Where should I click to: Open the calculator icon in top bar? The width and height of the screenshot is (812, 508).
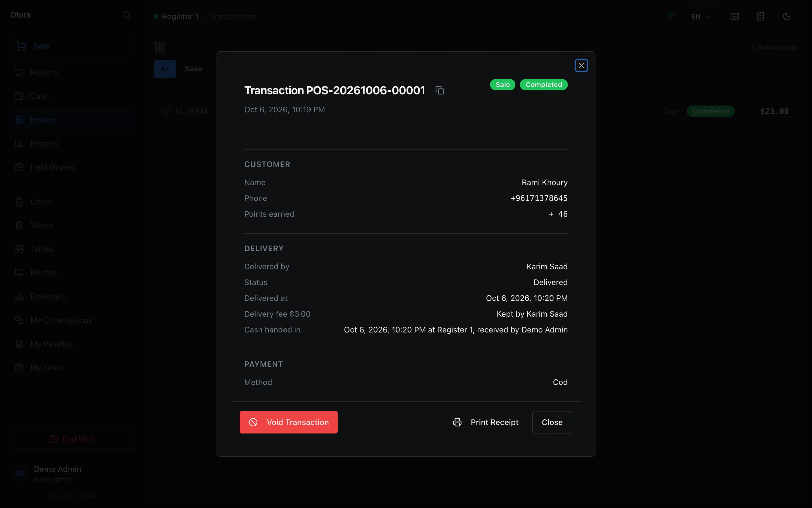761,16
